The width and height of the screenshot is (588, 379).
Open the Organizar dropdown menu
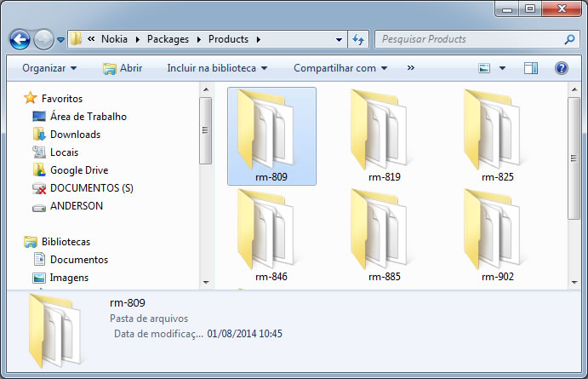[49, 68]
